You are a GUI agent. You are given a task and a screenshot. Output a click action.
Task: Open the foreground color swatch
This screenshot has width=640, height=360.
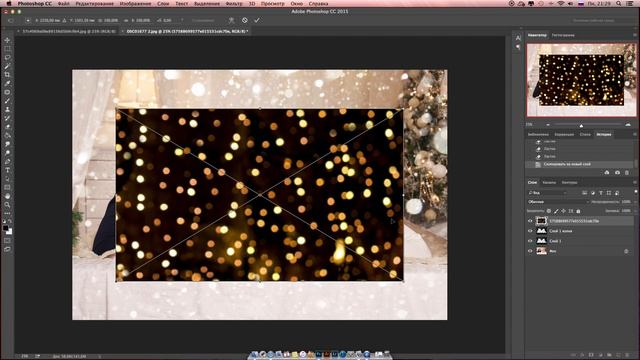point(5,229)
